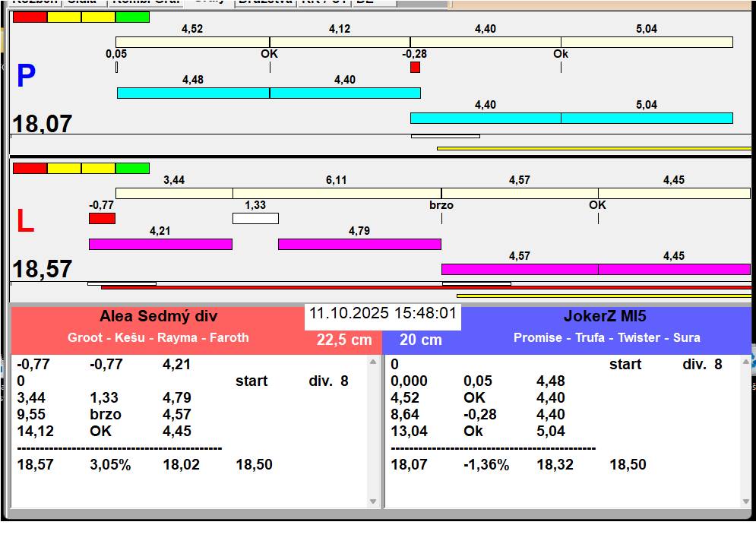Click 18,02 in the Alea summary row
The width and height of the screenshot is (756, 544).
[x=182, y=465]
